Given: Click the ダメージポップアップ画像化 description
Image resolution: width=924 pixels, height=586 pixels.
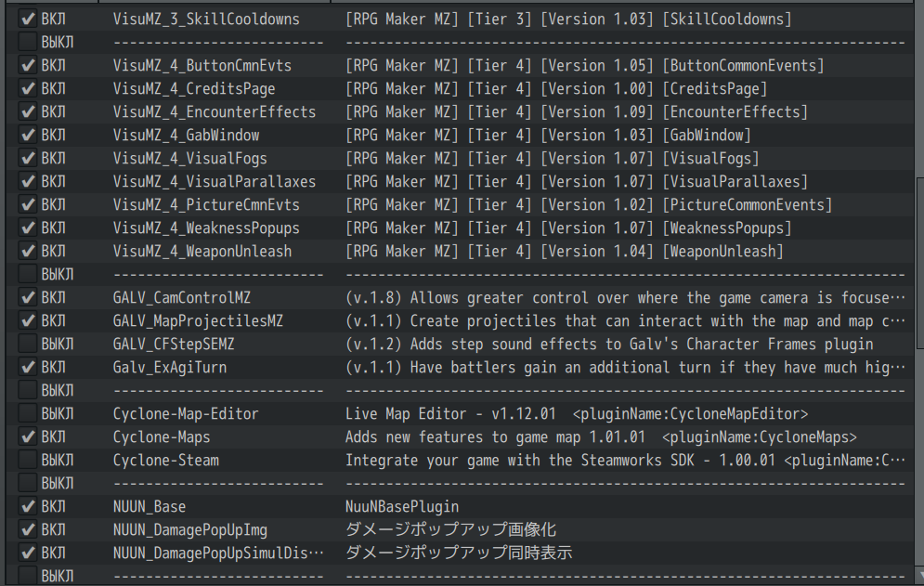Looking at the screenshot, I should pos(450,529).
